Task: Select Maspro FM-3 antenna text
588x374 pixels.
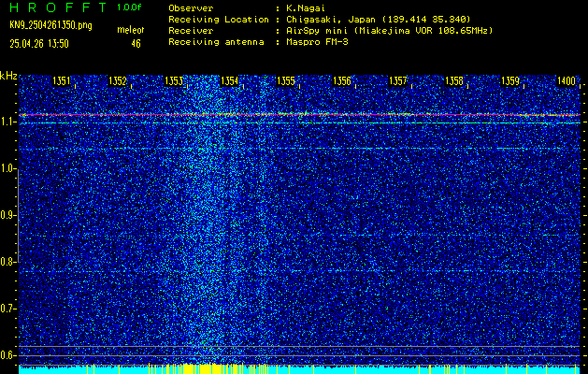Action: (x=317, y=42)
